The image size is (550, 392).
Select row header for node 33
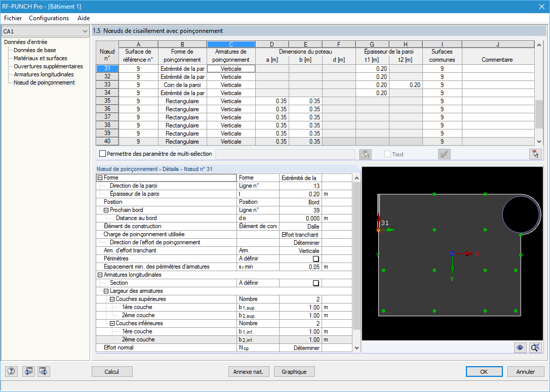pos(107,85)
